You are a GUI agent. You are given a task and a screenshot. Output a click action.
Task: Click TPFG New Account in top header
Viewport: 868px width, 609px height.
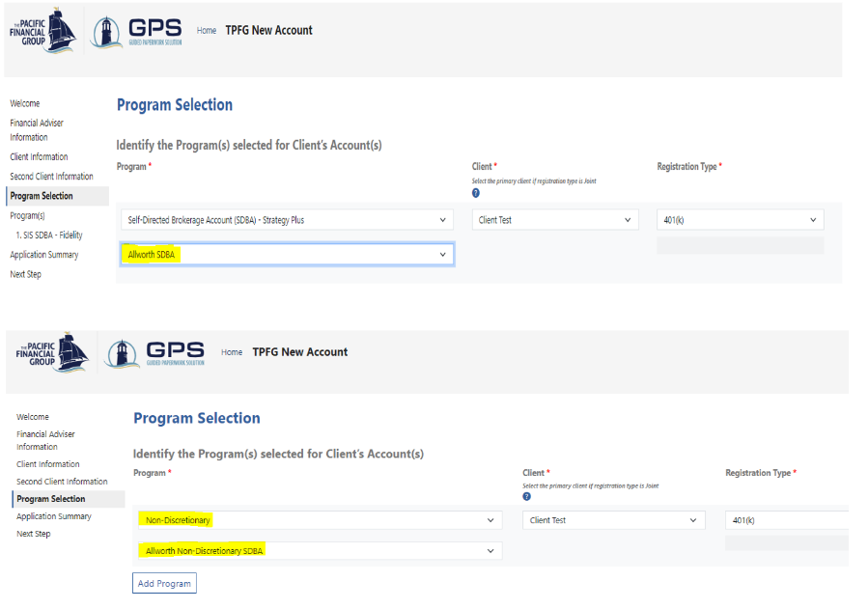tap(268, 31)
